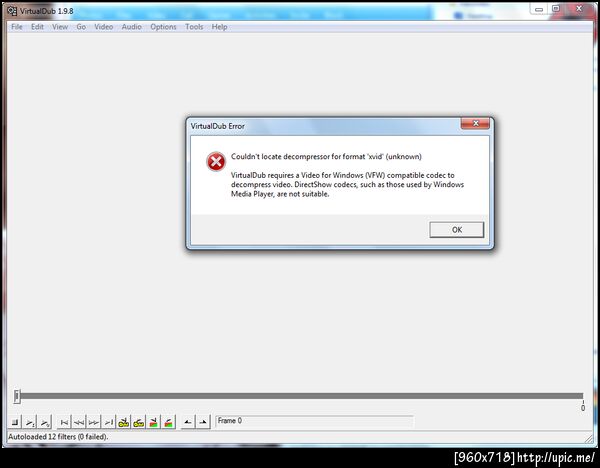
Task: Set the selection mark-in point
Action: coord(188,422)
